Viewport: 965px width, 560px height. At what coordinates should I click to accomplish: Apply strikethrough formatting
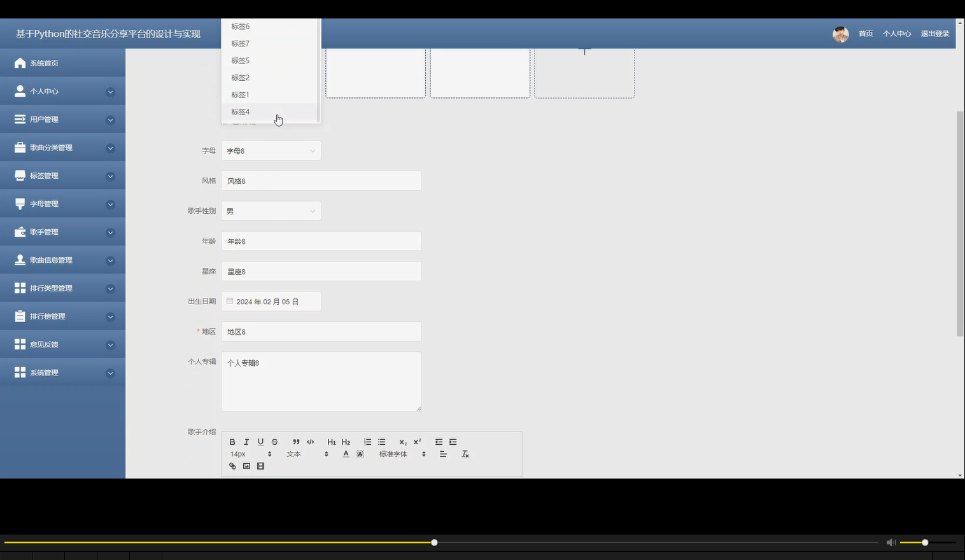(274, 442)
